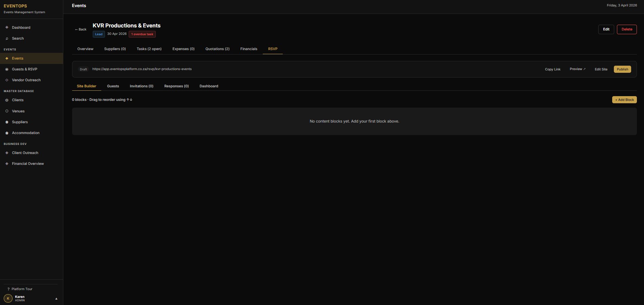Open Preview of RSVP site
644x305 pixels.
point(577,69)
